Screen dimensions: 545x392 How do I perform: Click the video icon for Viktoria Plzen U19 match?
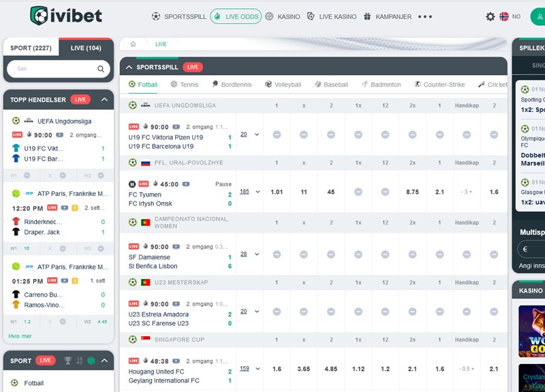(x=176, y=127)
